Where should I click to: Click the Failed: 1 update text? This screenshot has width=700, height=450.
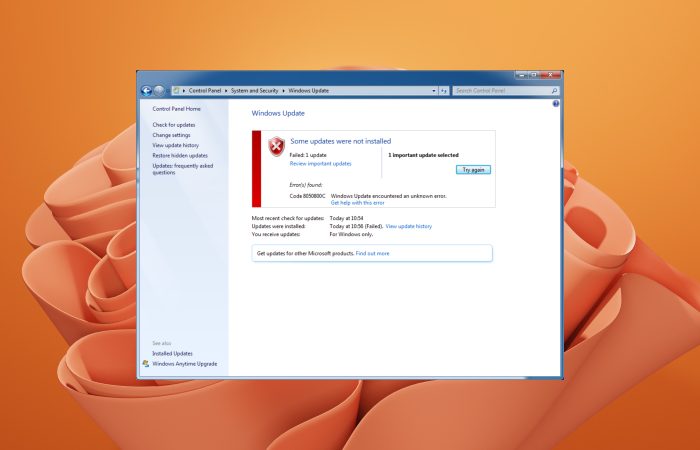(308, 155)
